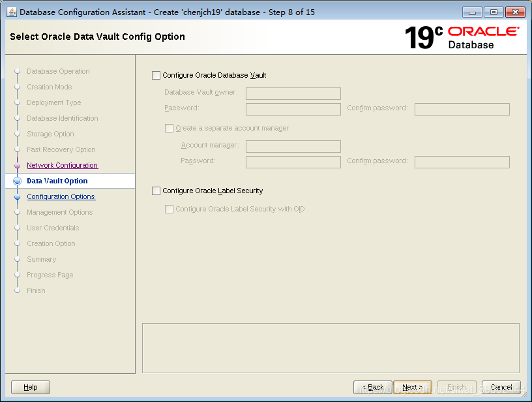This screenshot has width=532, height=402.
Task: Click the Next button
Action: pos(413,387)
